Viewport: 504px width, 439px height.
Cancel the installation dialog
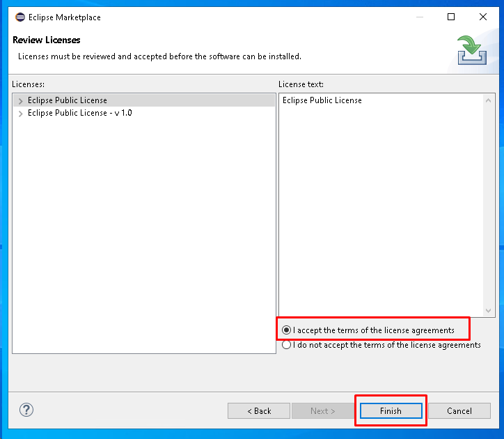coord(459,411)
